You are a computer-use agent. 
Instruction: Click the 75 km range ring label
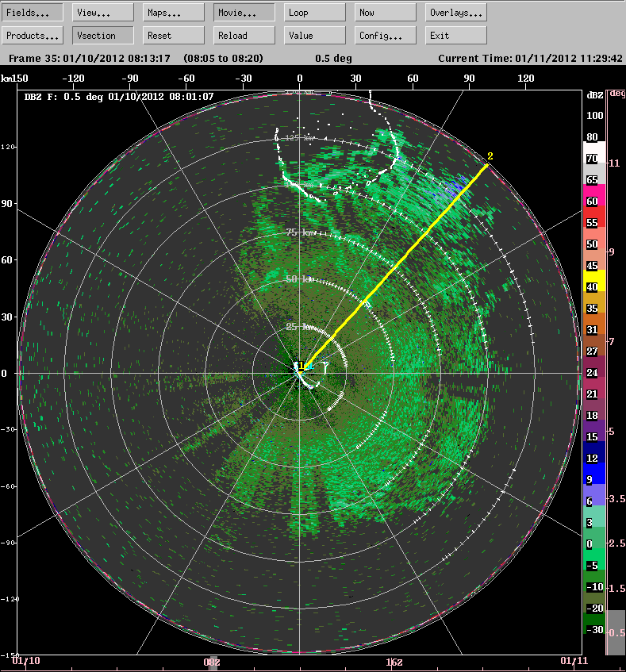click(301, 232)
